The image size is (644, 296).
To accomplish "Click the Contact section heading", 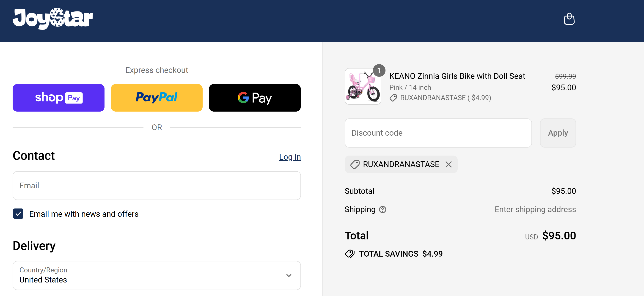I will pos(33,156).
